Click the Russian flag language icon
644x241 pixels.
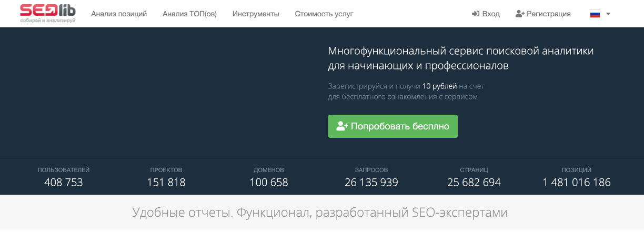click(x=595, y=14)
